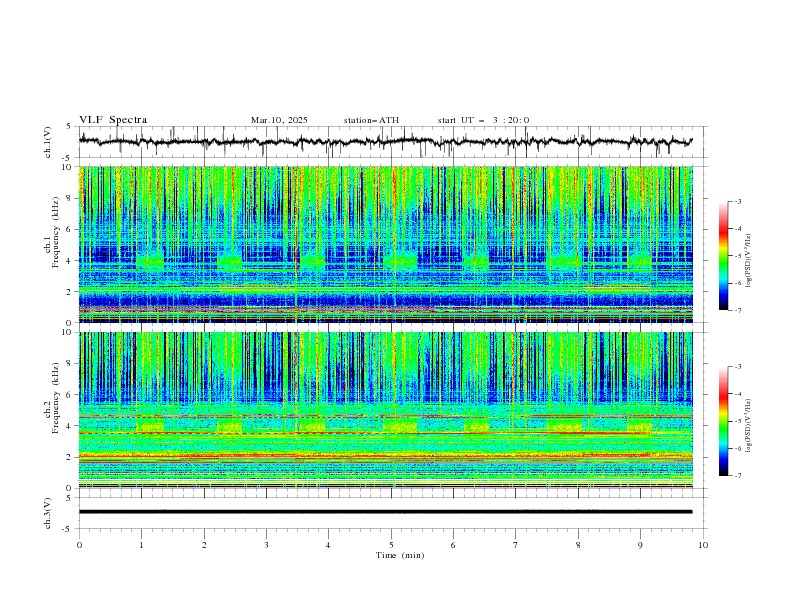Click the ch.1 PSD color bar
This screenshot has height=612, width=792.
coord(723,256)
